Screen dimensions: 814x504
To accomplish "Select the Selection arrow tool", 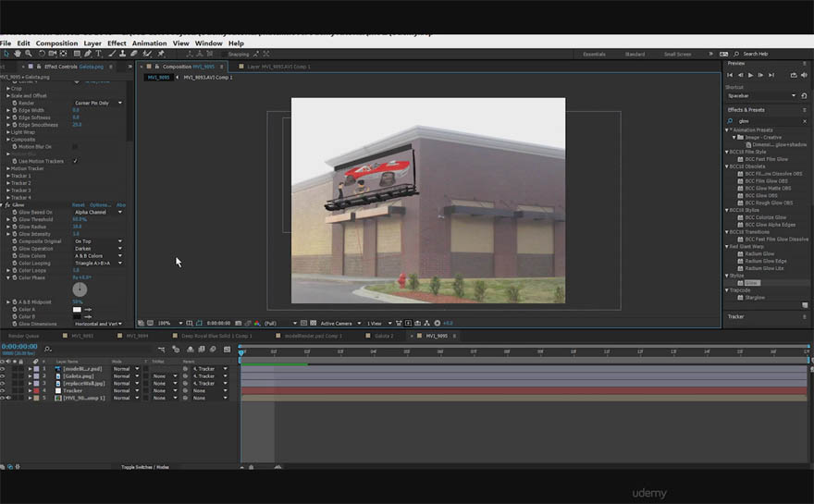I will (6, 54).
